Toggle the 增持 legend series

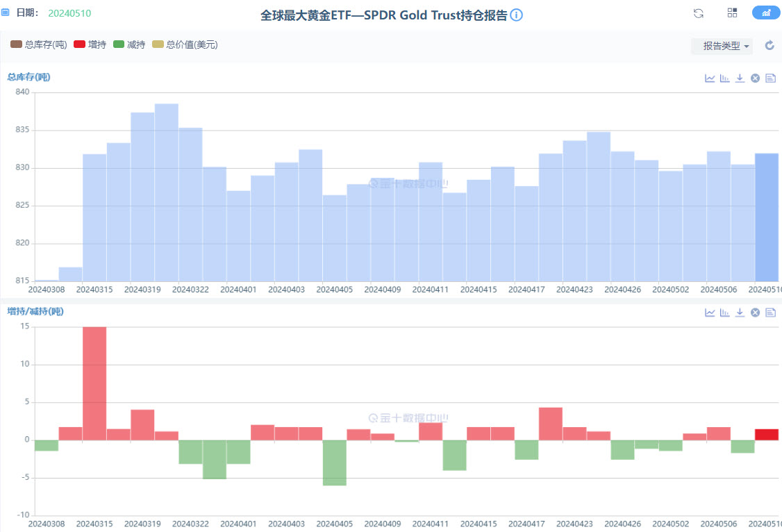pyautogui.click(x=90, y=44)
